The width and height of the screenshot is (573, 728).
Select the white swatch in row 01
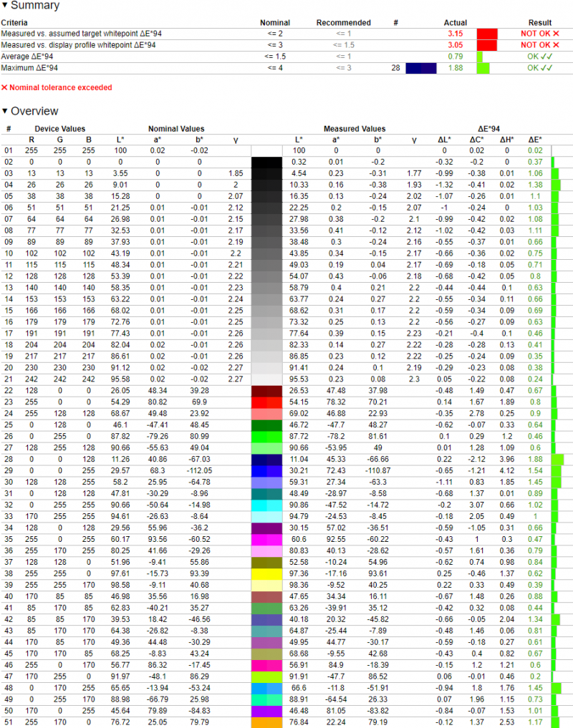266,151
